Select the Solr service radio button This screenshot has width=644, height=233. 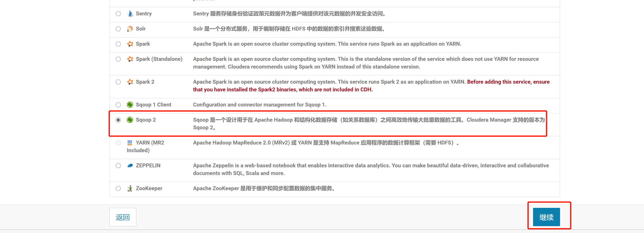click(118, 29)
